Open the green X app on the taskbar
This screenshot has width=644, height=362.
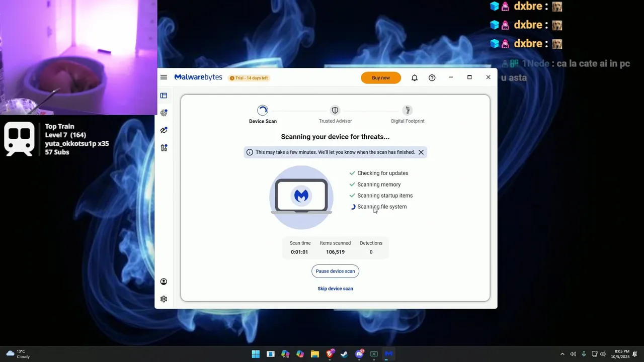[x=374, y=354]
